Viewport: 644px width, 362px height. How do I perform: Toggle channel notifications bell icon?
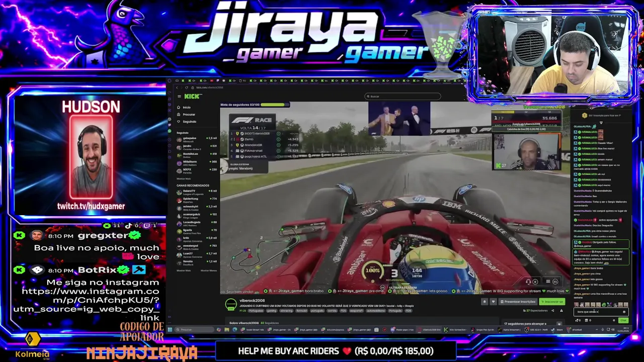coord(485,302)
